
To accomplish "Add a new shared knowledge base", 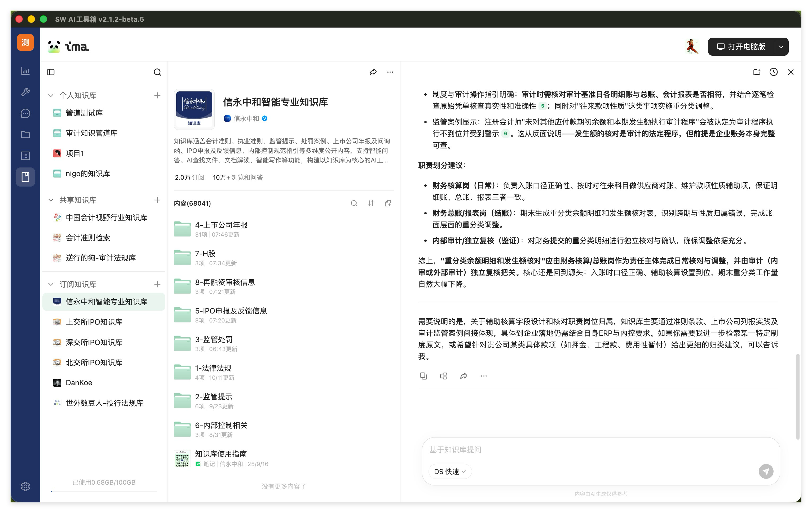I will [x=157, y=200].
